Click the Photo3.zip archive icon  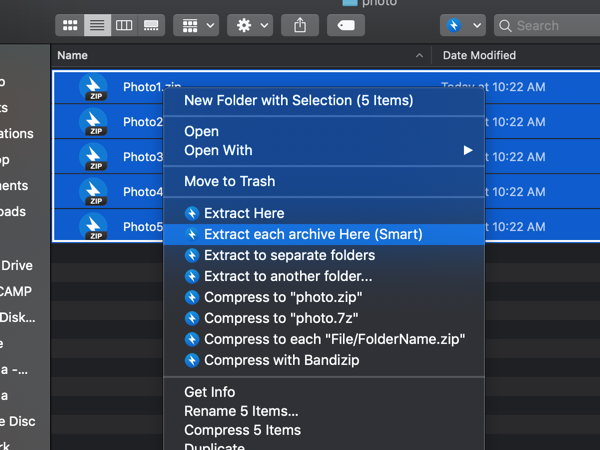(94, 157)
